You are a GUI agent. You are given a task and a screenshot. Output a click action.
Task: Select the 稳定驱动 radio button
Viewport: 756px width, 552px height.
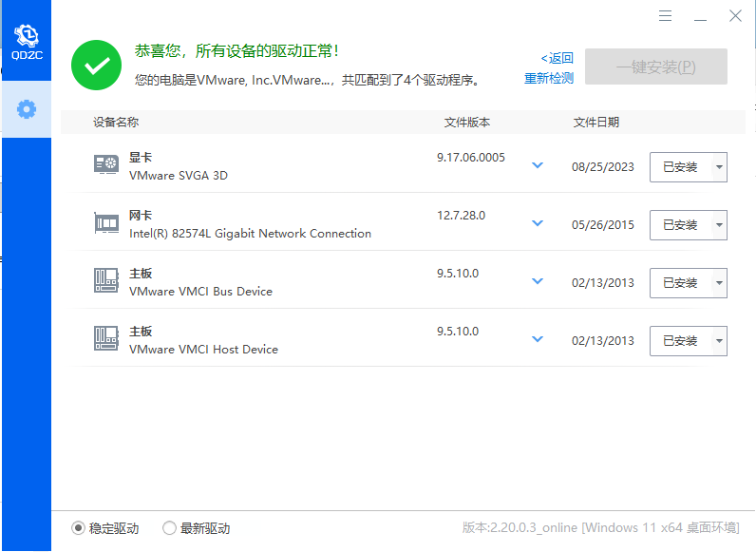point(79,528)
